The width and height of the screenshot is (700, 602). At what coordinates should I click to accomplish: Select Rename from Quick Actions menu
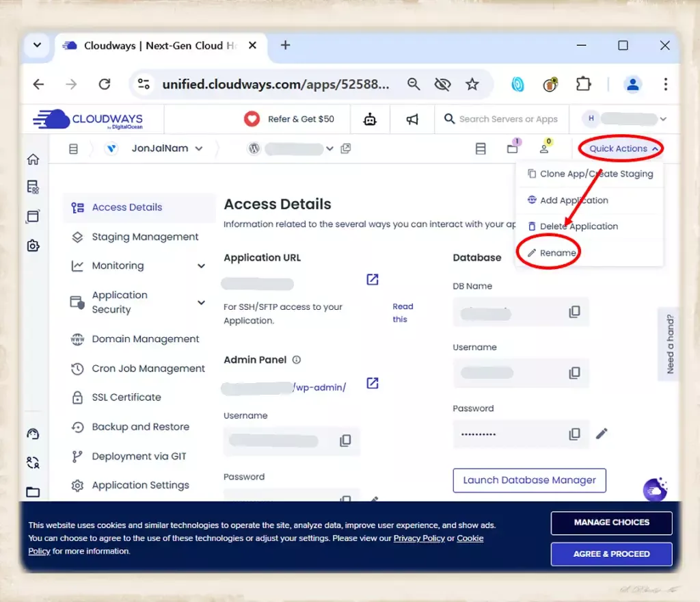pos(557,253)
